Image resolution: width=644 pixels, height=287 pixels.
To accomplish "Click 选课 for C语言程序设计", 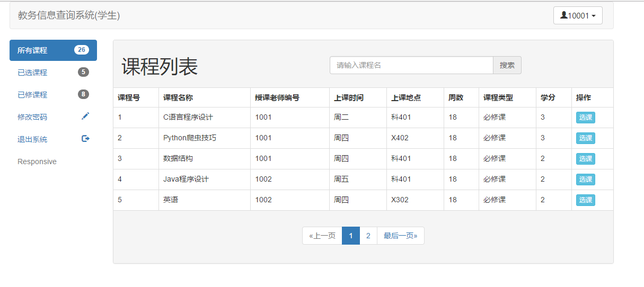I will pyautogui.click(x=586, y=118).
